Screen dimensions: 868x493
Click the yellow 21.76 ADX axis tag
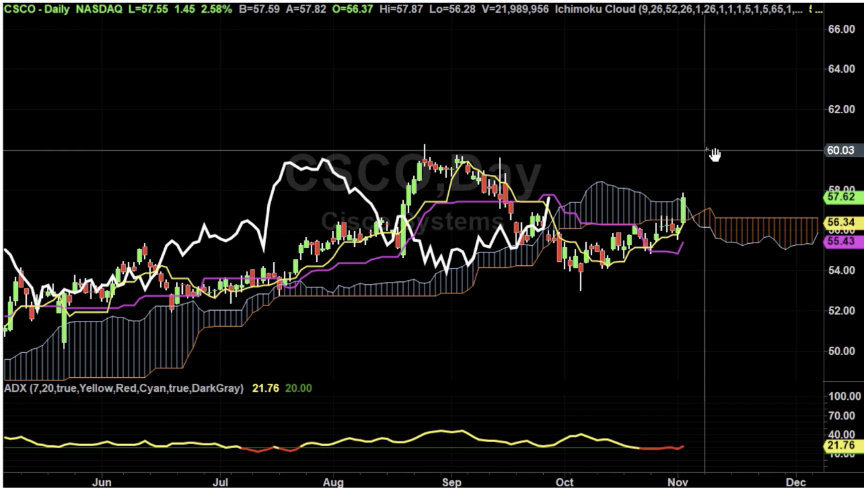[842, 445]
